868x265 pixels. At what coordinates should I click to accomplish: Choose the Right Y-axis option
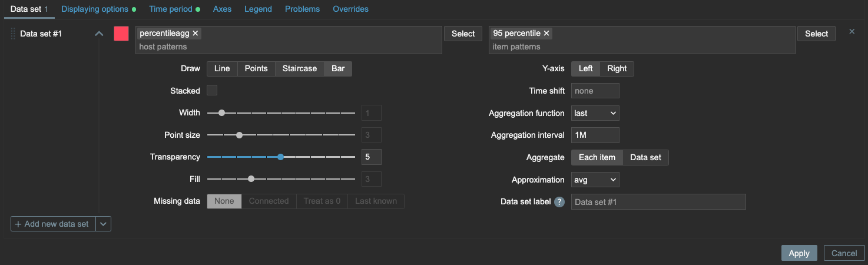point(617,69)
